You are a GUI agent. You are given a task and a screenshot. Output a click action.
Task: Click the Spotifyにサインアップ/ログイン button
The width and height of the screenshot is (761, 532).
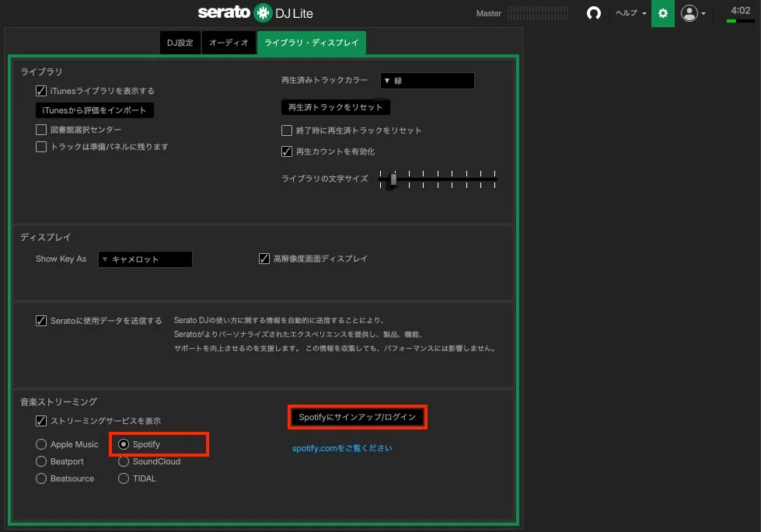point(357,417)
